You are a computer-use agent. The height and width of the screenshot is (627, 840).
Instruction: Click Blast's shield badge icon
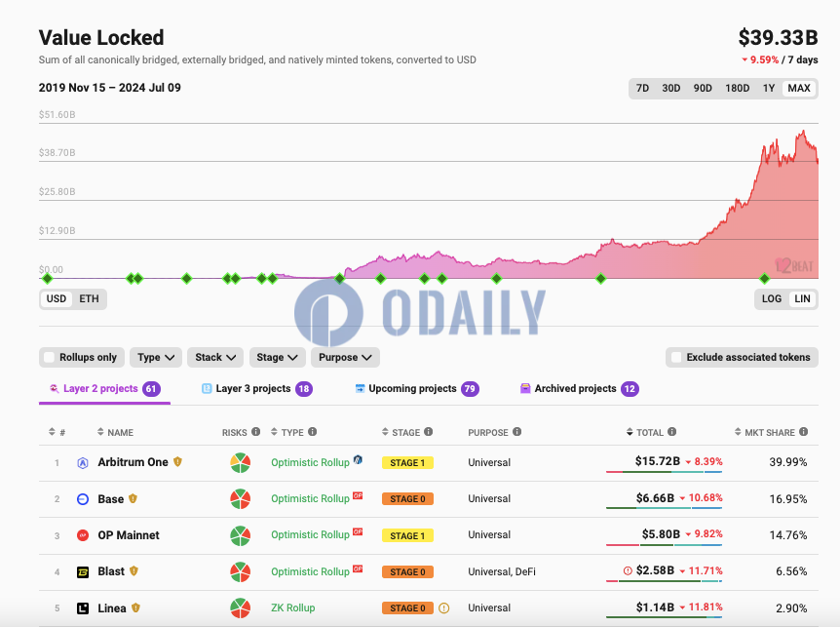pyautogui.click(x=134, y=571)
